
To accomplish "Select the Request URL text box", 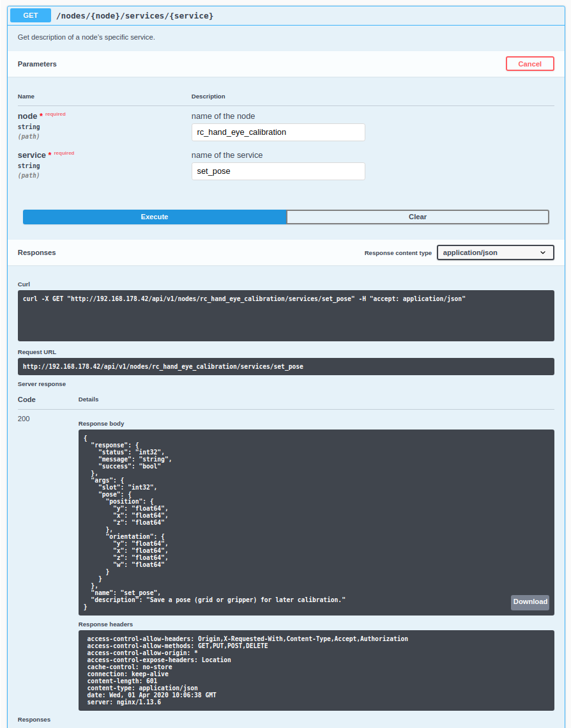I will (285, 367).
